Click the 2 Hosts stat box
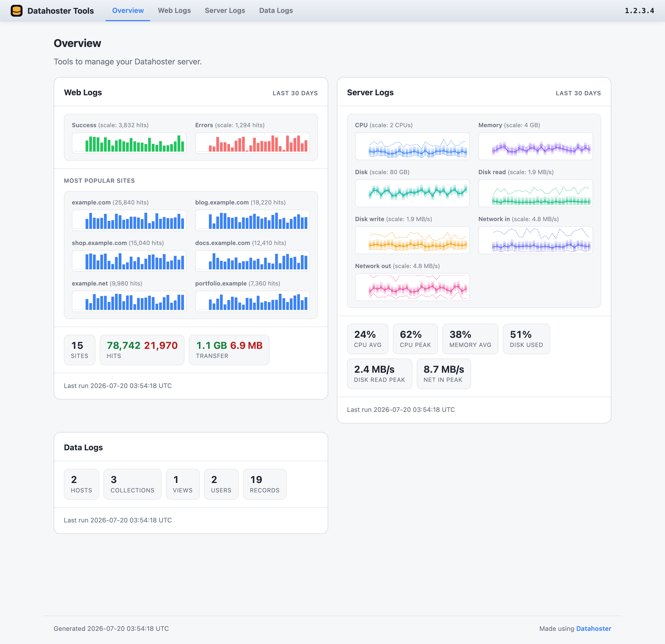Image resolution: width=665 pixels, height=644 pixels. (82, 484)
